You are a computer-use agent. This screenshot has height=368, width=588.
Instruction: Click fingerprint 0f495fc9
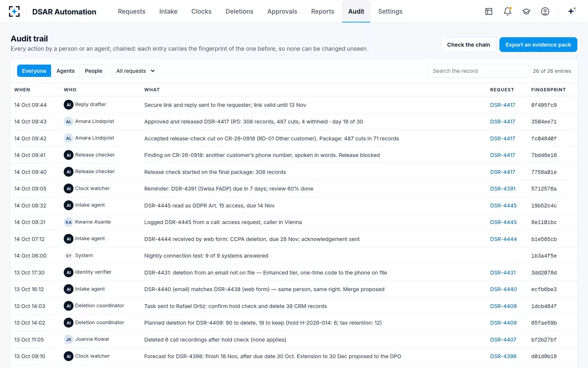[x=544, y=105]
